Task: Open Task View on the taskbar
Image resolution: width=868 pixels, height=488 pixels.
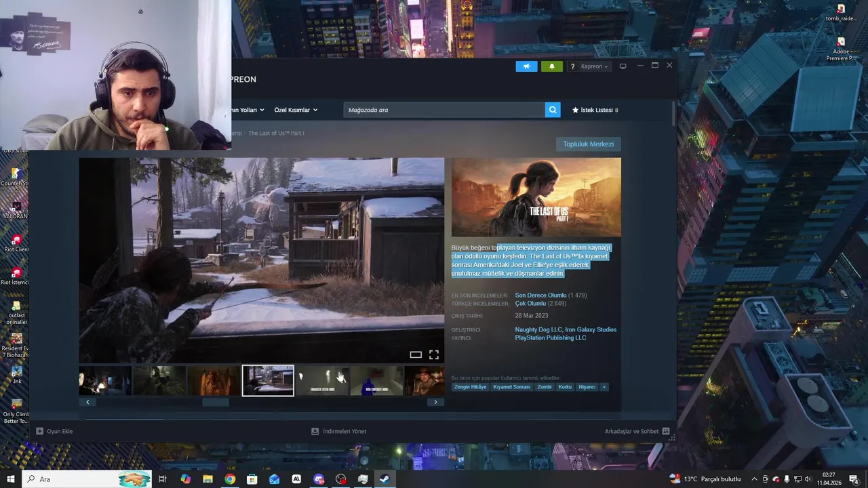Action: (x=163, y=479)
